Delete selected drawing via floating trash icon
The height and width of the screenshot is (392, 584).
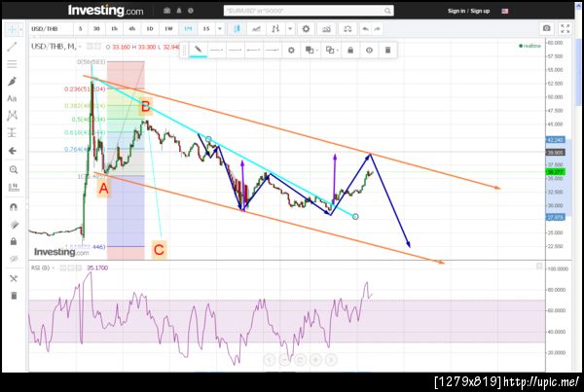[x=387, y=50]
